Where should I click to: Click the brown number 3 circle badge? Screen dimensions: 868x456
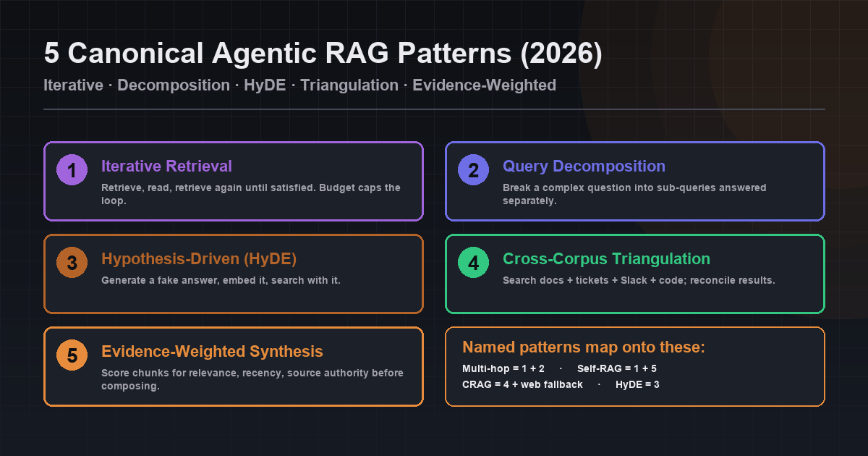tap(72, 263)
